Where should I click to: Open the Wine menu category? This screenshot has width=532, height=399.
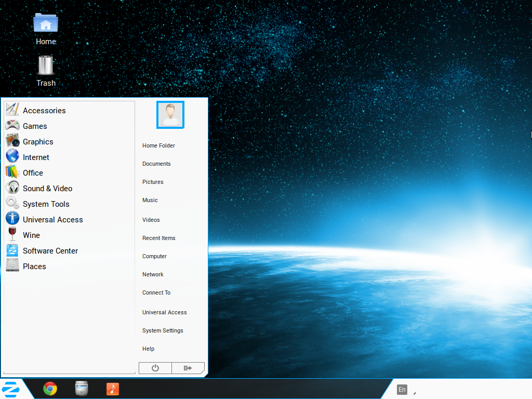(x=31, y=235)
